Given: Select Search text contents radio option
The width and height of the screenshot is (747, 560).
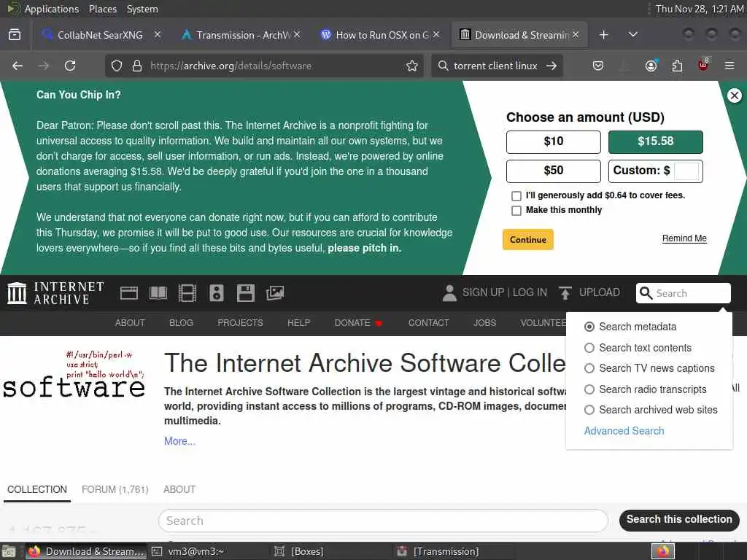Looking at the screenshot, I should pyautogui.click(x=589, y=348).
